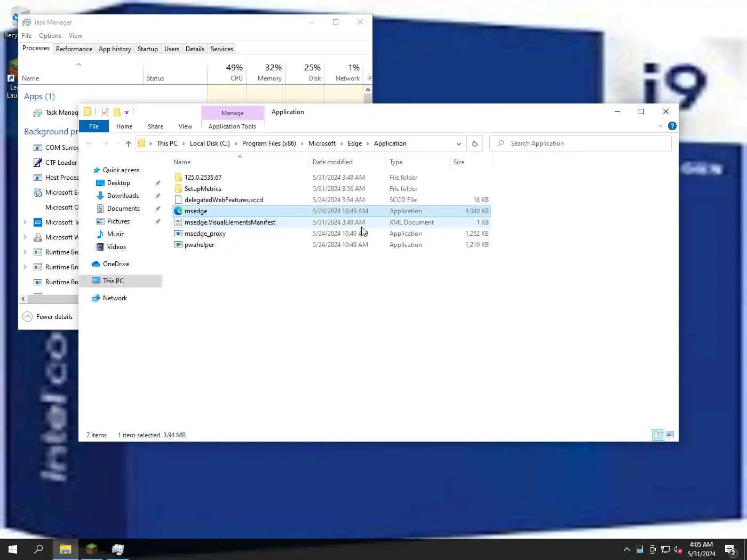This screenshot has height=560, width=747.
Task: Expand the ribbon with chevron arrow
Action: click(661, 126)
